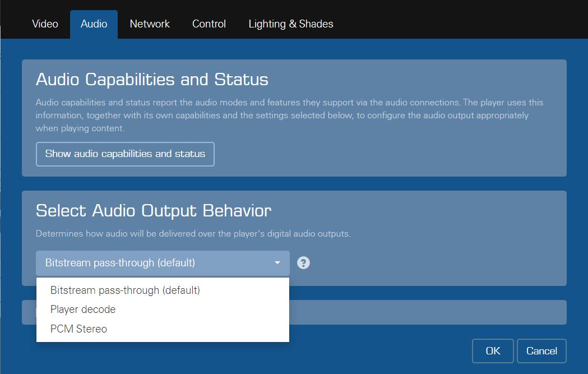Click the Cancel button
Viewport: 588px width, 374px height.
541,351
